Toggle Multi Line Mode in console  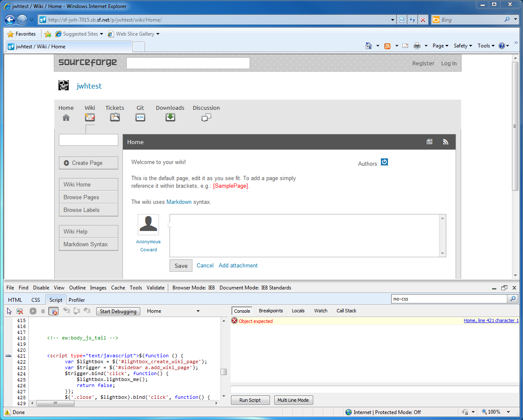[293, 400]
